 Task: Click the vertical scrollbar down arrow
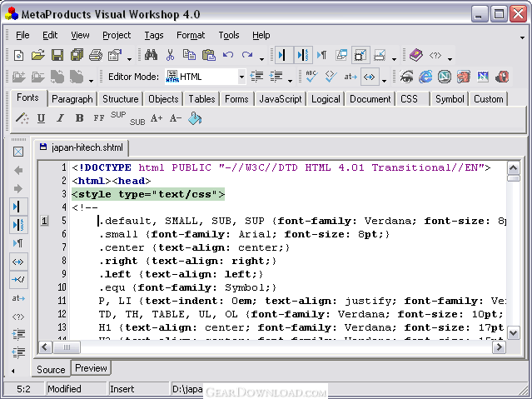514,333
